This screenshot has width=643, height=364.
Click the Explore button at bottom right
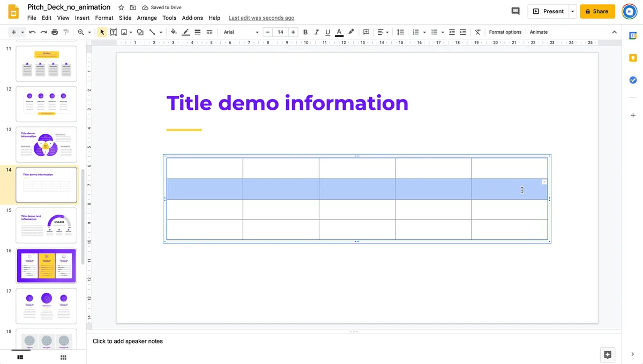click(607, 354)
